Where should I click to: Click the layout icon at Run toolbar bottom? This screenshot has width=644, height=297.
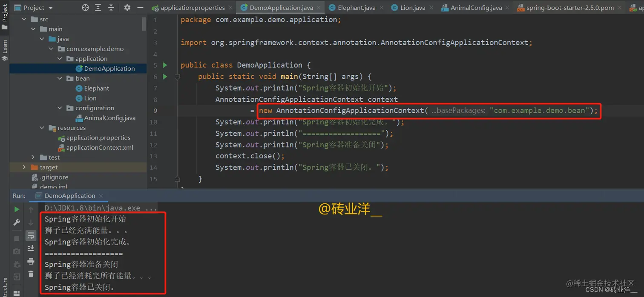(17, 293)
